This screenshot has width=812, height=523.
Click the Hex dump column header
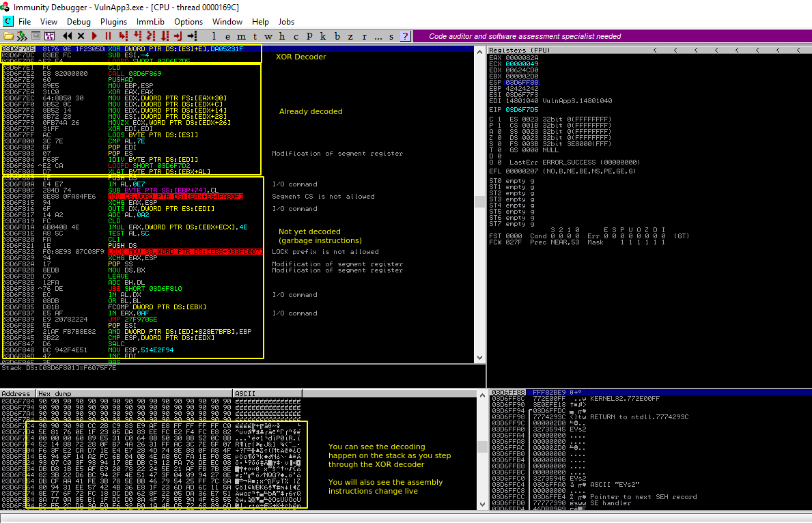pyautogui.click(x=135, y=393)
